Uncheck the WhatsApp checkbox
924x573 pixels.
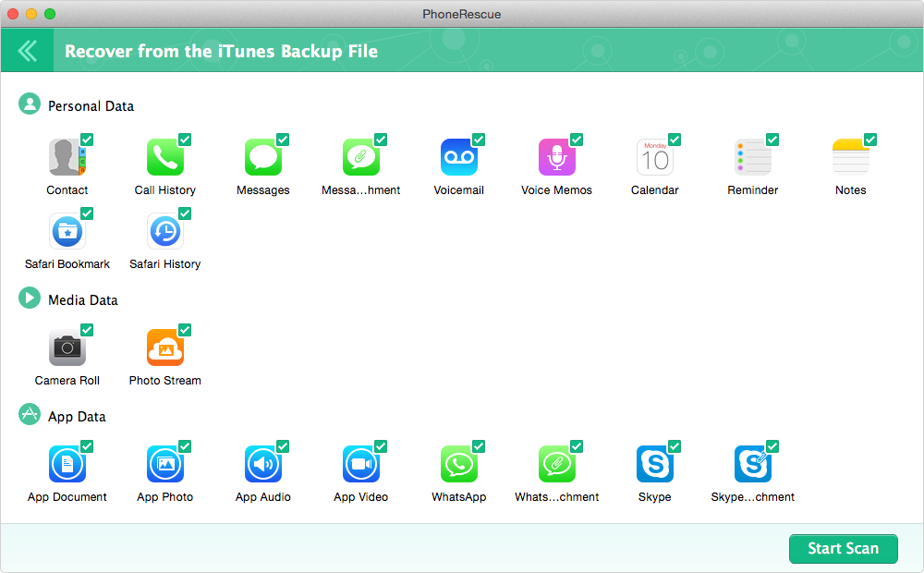click(479, 446)
